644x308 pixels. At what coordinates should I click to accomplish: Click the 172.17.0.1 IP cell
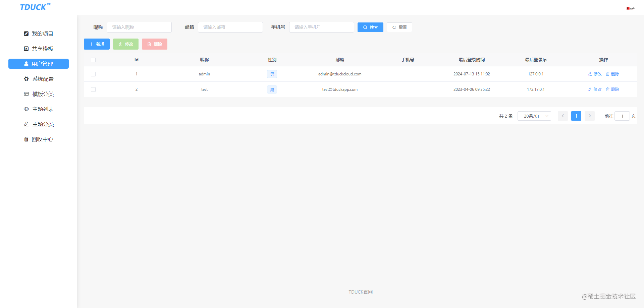[x=536, y=89]
